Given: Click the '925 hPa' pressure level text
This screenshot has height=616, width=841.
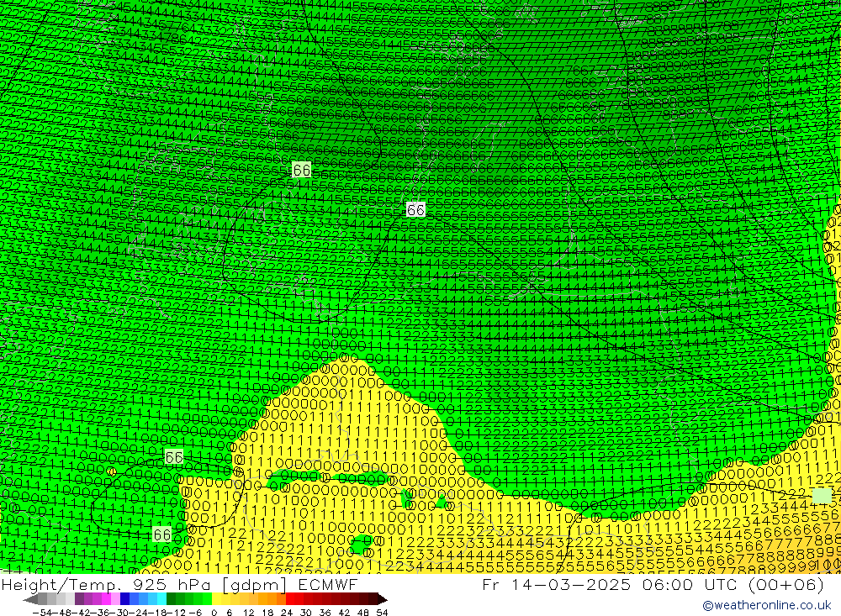Looking at the screenshot, I should point(171,584).
